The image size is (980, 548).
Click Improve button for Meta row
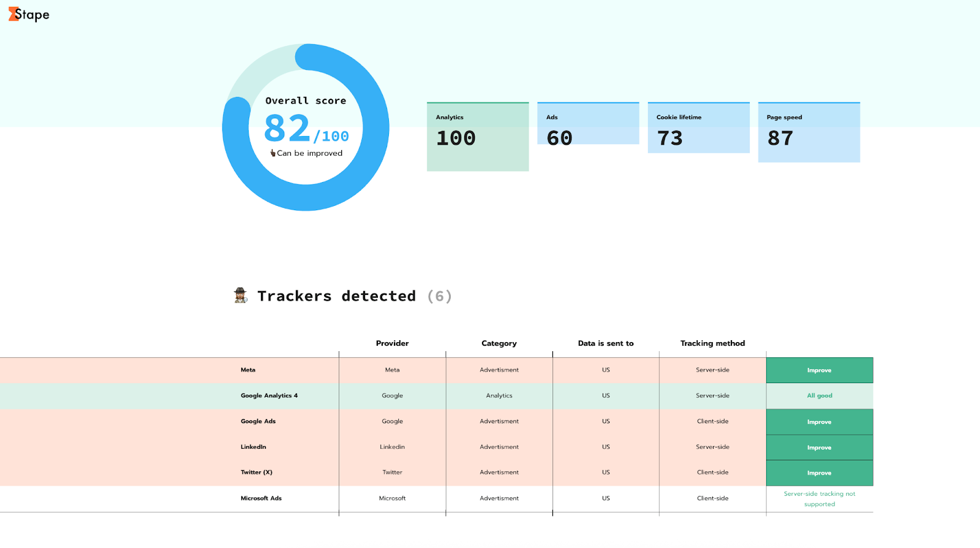pos(820,370)
